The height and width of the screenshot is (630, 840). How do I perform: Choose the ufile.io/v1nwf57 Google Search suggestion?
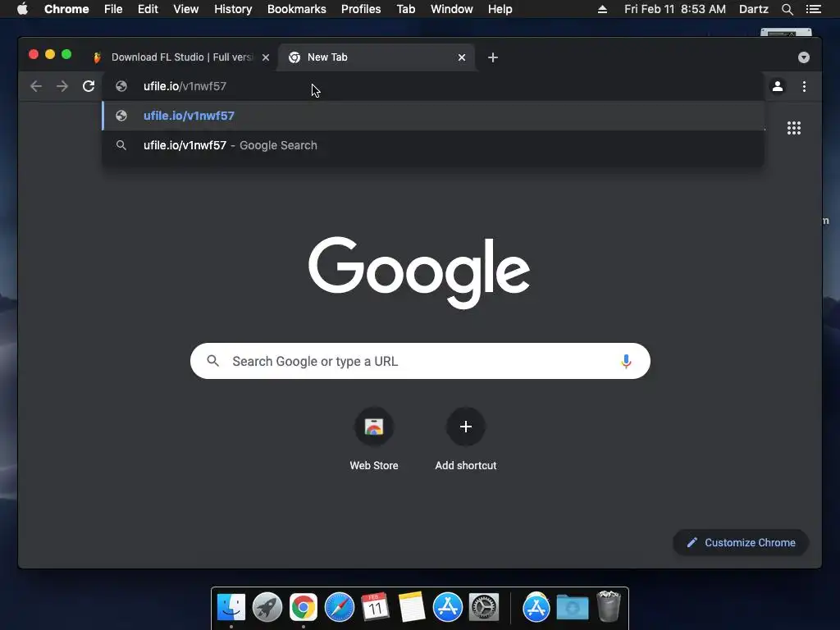433,145
